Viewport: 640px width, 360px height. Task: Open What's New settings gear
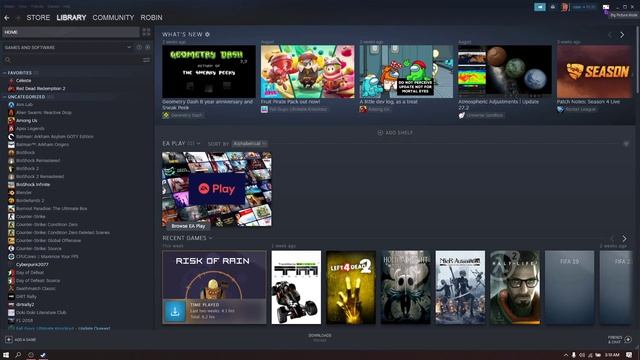207,34
